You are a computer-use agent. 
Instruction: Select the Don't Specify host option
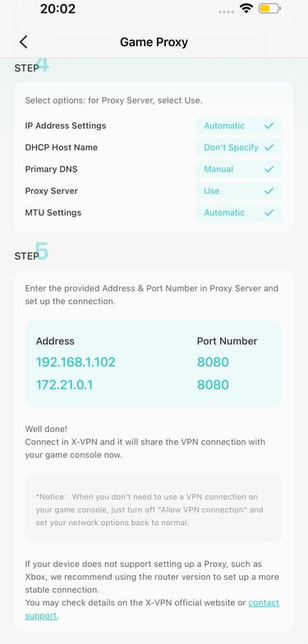point(238,148)
